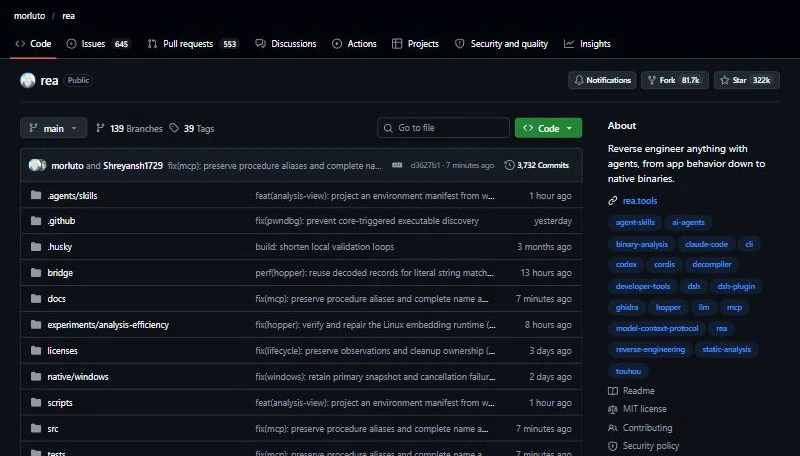The width and height of the screenshot is (800, 456).
Task: Click the bell icon in Notifications
Action: tap(579, 80)
